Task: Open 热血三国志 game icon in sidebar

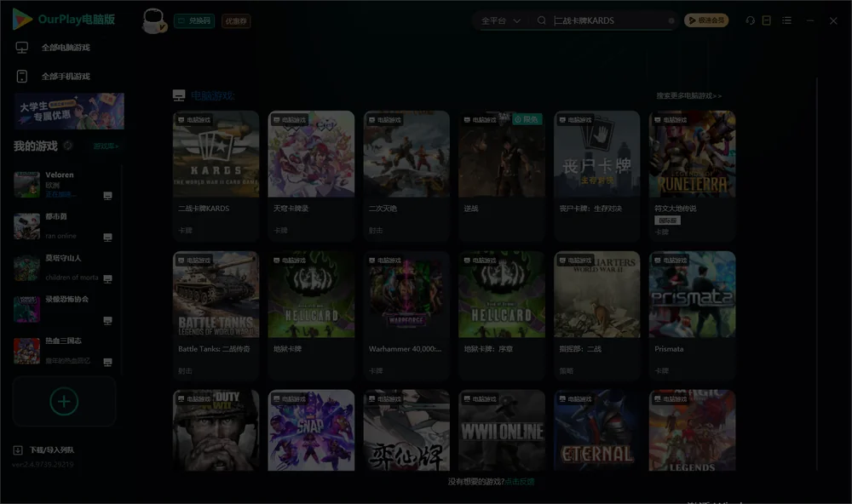Action: point(26,351)
